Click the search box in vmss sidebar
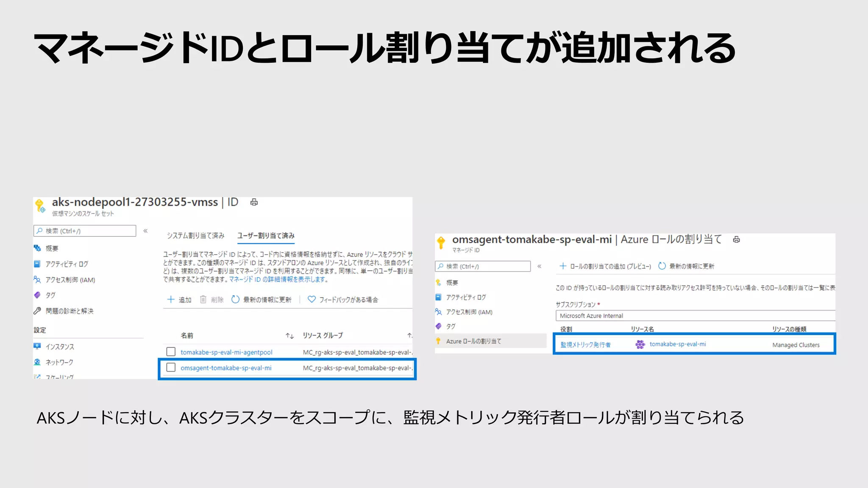Screen dimensions: 868x488 [85, 231]
